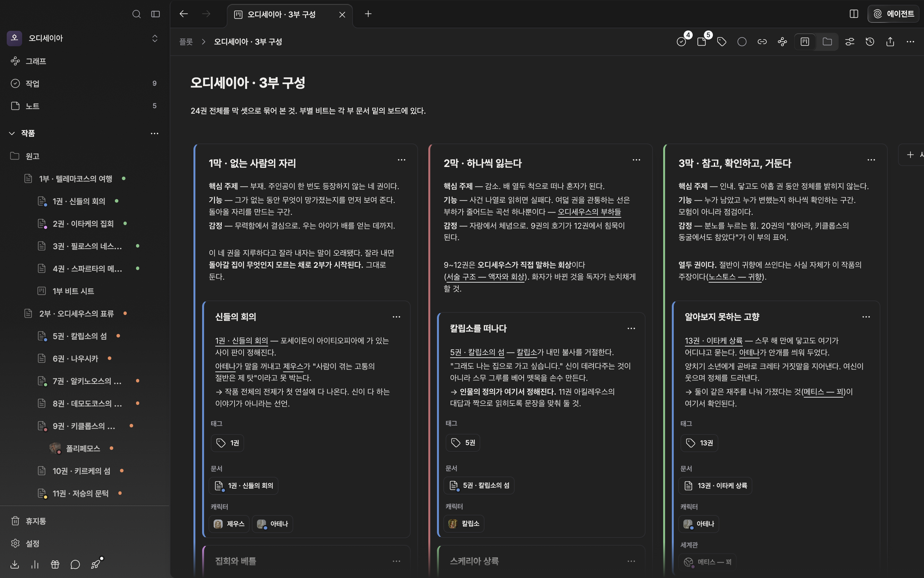Go forward with the right arrow

click(206, 14)
